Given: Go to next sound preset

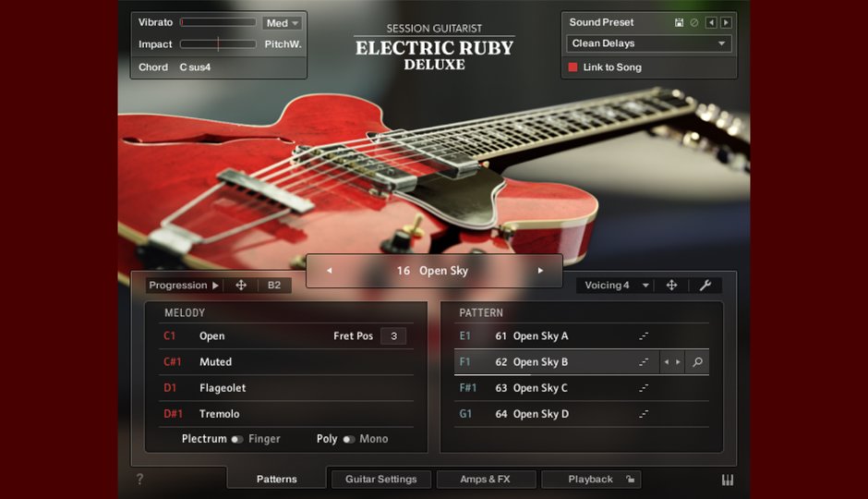Looking at the screenshot, I should (726, 23).
